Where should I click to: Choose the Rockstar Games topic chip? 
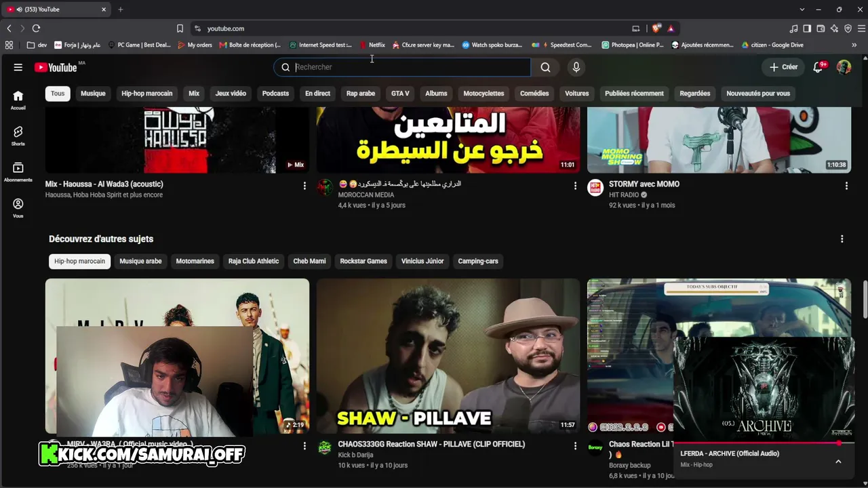pyautogui.click(x=363, y=261)
